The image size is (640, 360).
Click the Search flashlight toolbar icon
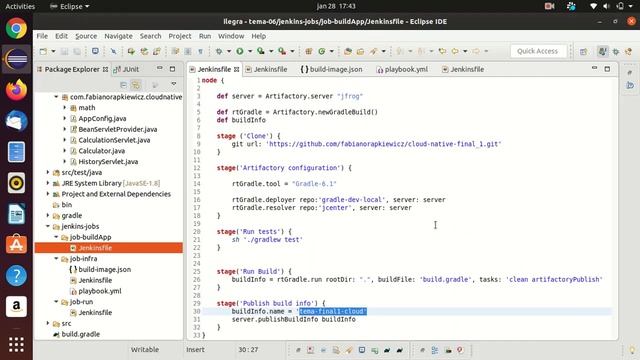[x=373, y=51]
